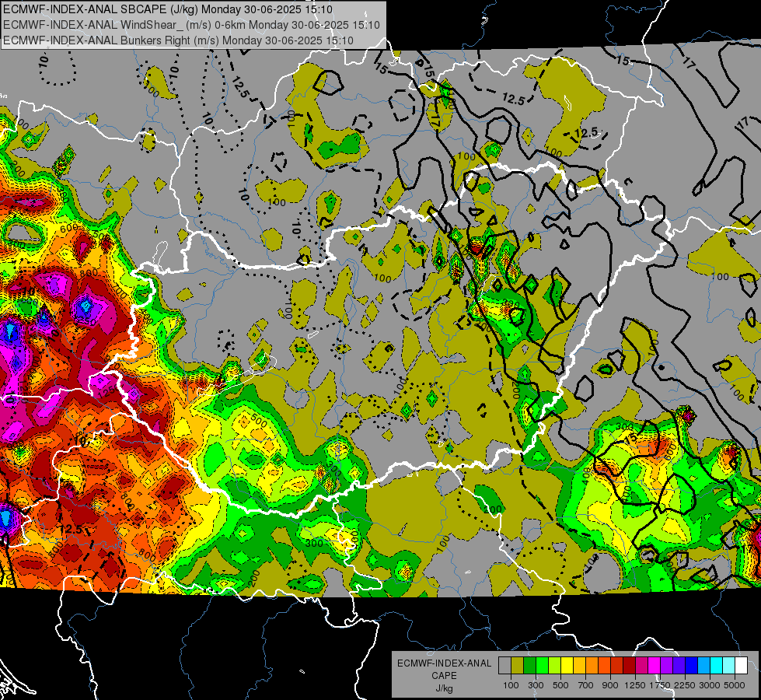Select the pure blue legend swatch

692,666
